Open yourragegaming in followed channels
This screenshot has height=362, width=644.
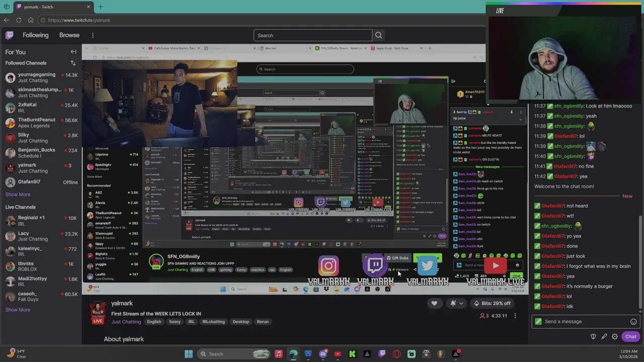click(41, 77)
